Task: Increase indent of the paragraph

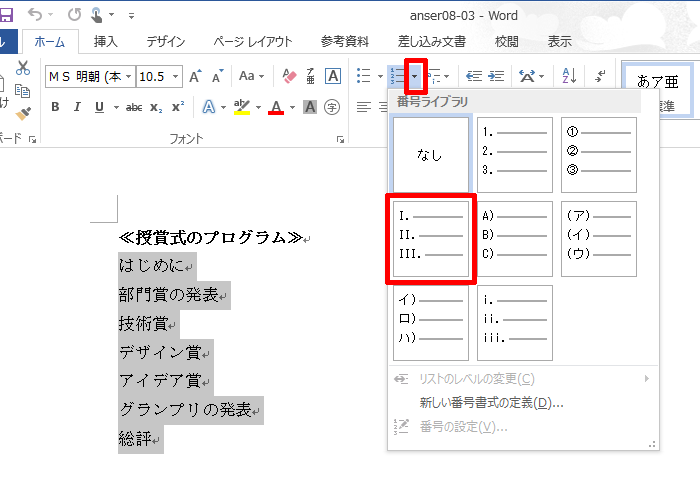Action: click(496, 76)
